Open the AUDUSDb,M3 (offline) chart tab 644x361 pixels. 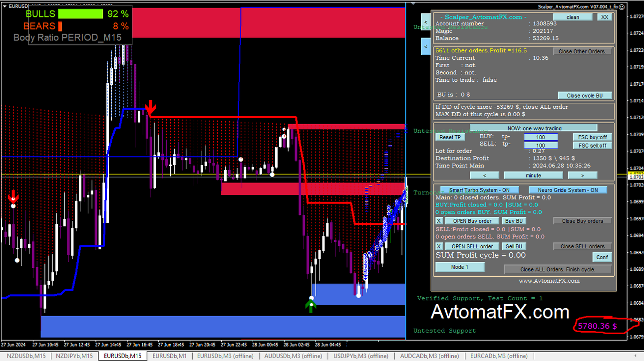(x=293, y=356)
